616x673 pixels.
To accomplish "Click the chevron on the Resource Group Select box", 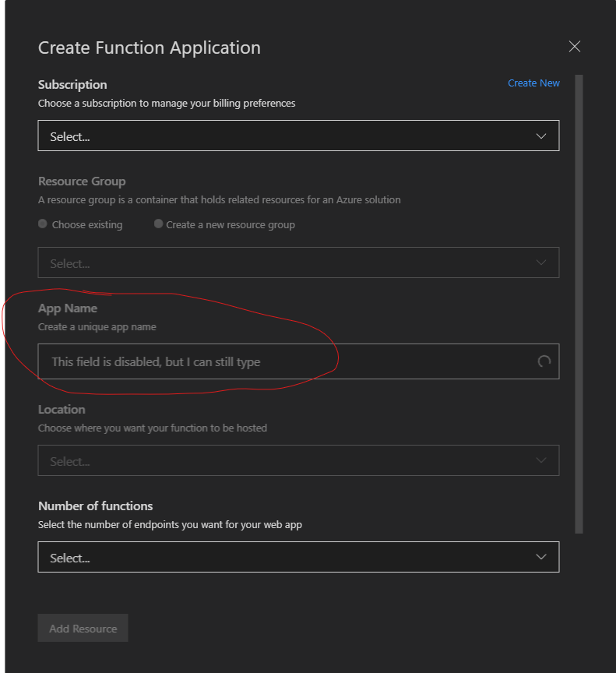I will 541,263.
